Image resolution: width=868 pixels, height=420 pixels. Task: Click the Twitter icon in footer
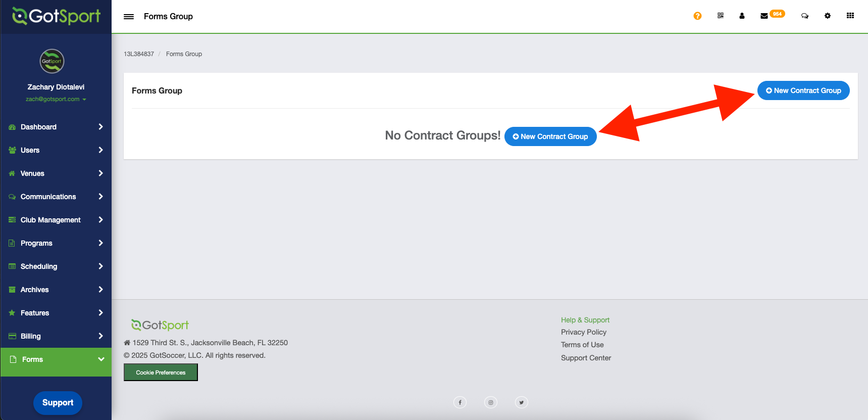(x=522, y=402)
